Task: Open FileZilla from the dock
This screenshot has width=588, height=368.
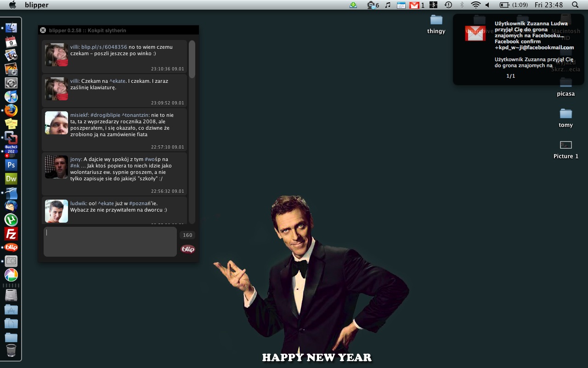Action: [11, 234]
